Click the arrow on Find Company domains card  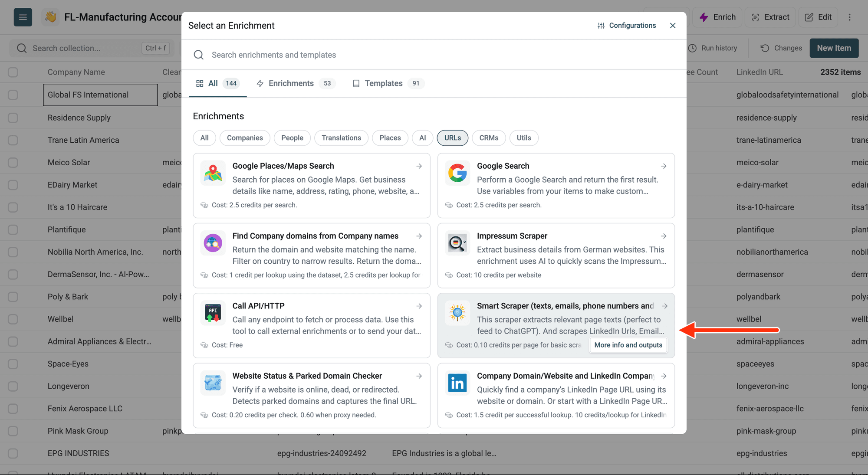(419, 236)
